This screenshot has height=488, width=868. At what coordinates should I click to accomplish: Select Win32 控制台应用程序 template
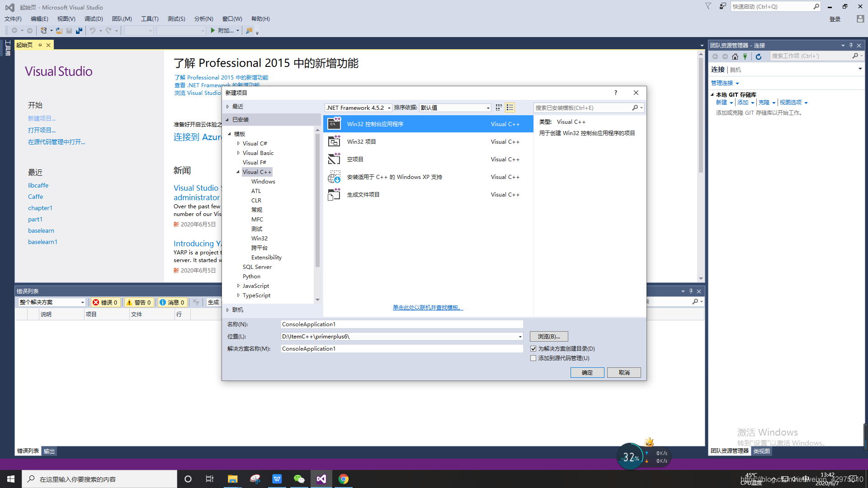tap(428, 124)
